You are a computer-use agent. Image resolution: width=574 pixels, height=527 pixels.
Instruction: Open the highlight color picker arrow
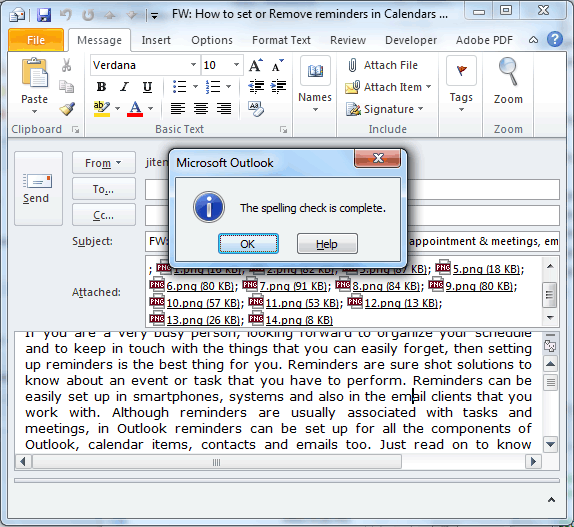118,109
